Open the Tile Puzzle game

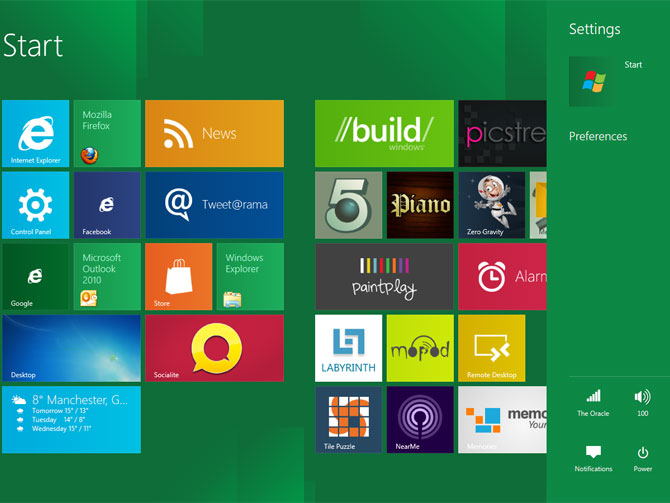[x=348, y=420]
